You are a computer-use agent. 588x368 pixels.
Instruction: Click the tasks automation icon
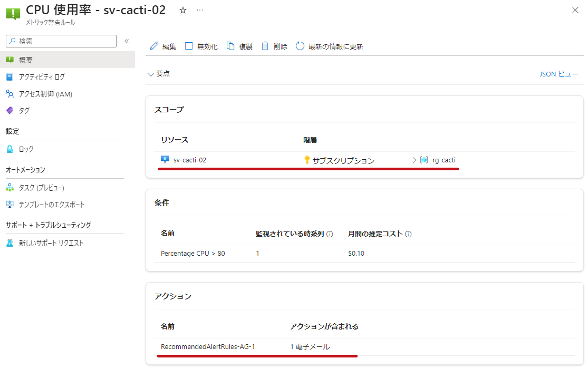pos(9,187)
